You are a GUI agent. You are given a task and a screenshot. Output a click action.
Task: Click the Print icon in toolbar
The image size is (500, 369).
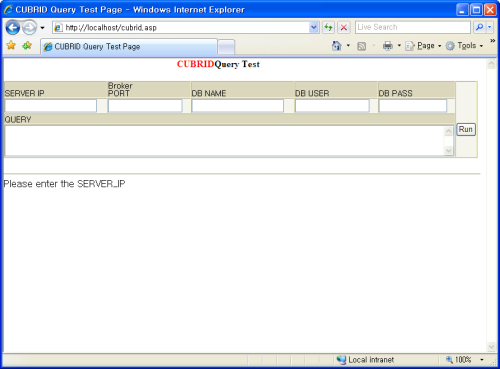[x=387, y=46]
